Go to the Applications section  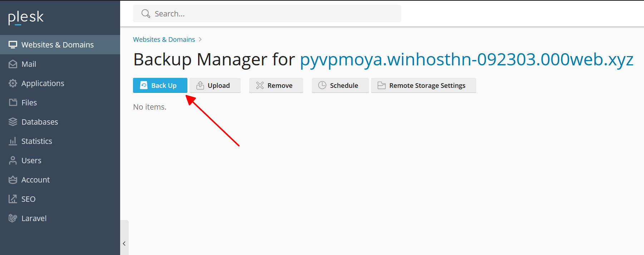tap(60, 83)
